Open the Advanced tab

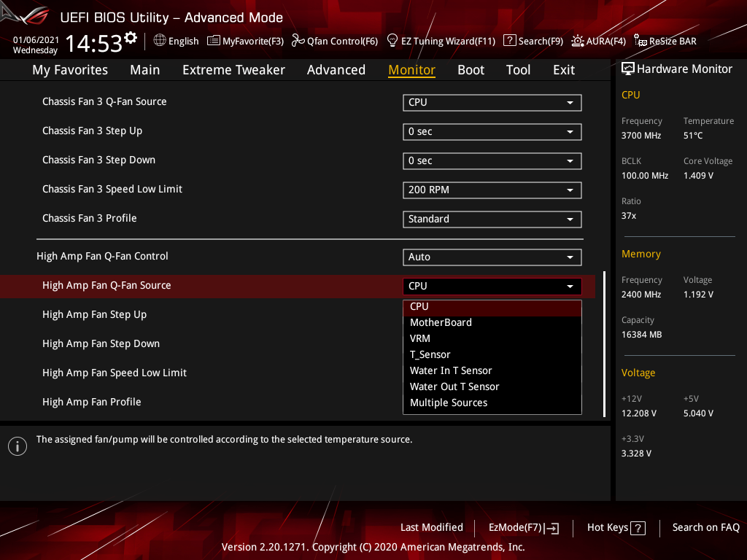pos(336,70)
